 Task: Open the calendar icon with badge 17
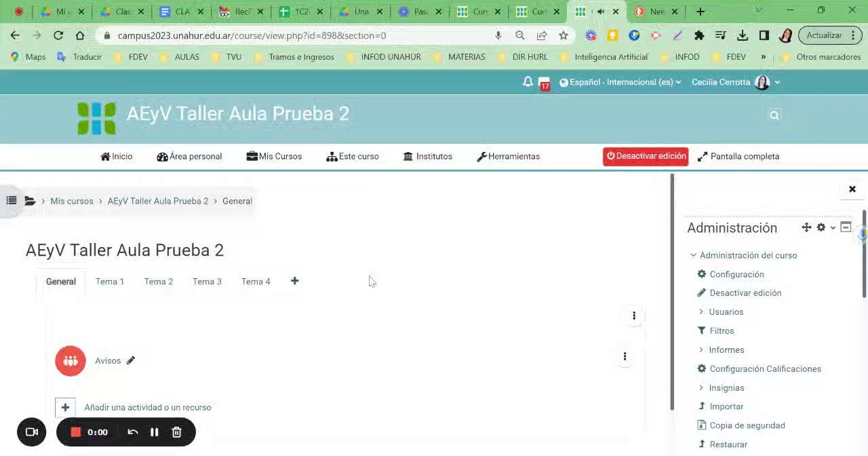tap(544, 83)
